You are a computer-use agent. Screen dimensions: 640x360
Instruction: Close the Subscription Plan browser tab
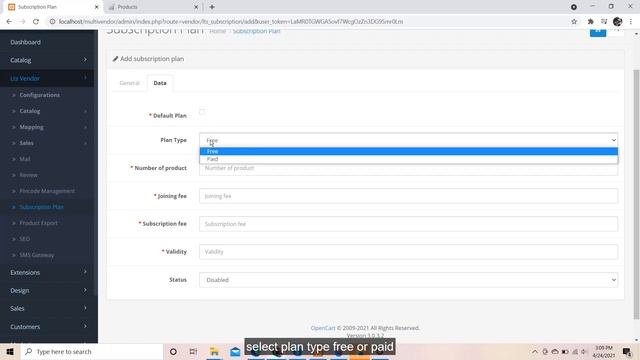(x=96, y=7)
